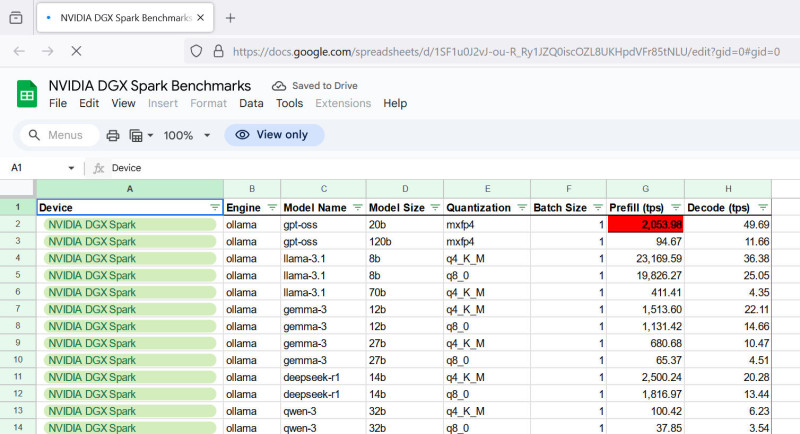Open filter on Batch Size column
This screenshot has width=800, height=434.
(598, 208)
